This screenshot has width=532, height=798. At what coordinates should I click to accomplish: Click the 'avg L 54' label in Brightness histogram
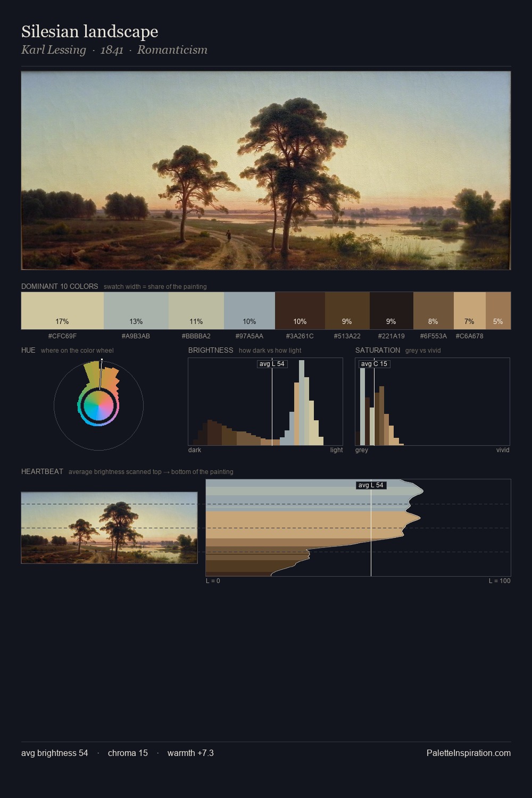click(272, 364)
